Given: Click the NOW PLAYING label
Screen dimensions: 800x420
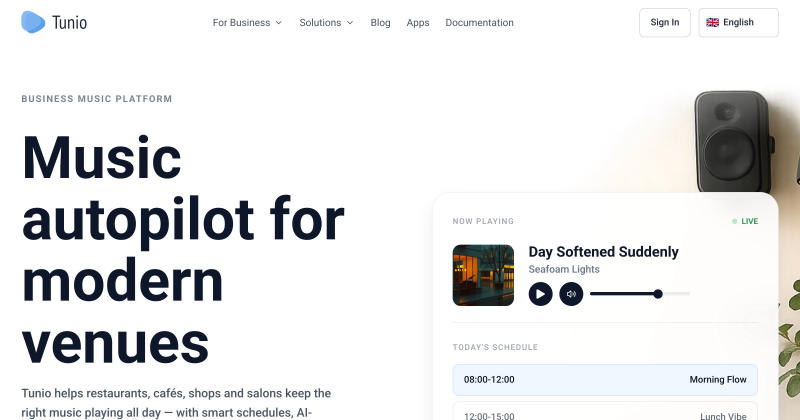Looking at the screenshot, I should coord(483,221).
